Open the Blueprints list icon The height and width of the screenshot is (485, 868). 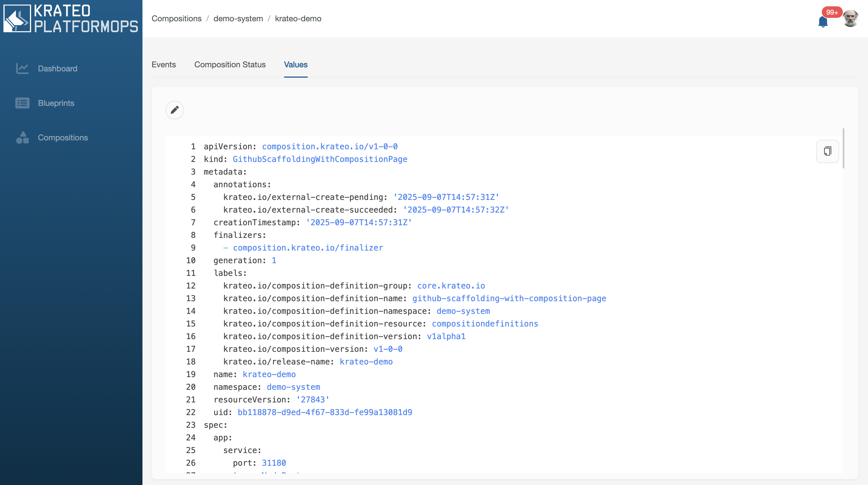pyautogui.click(x=22, y=103)
